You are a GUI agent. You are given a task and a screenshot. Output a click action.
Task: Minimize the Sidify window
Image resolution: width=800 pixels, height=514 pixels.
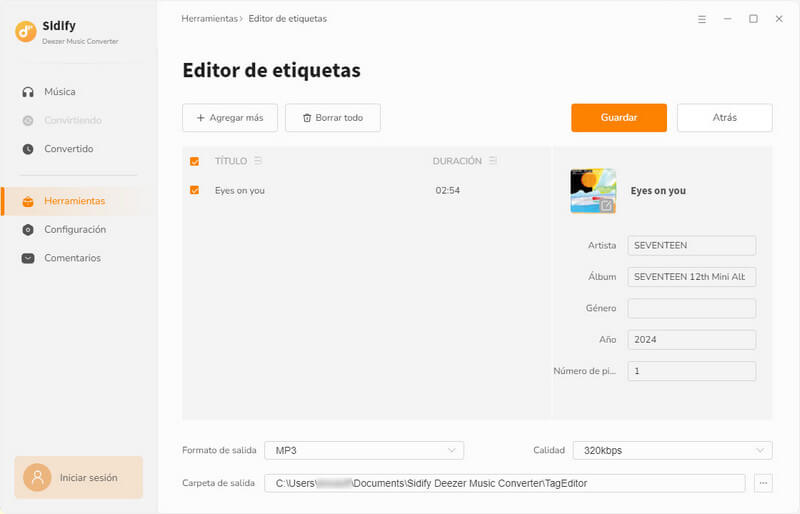[728, 19]
